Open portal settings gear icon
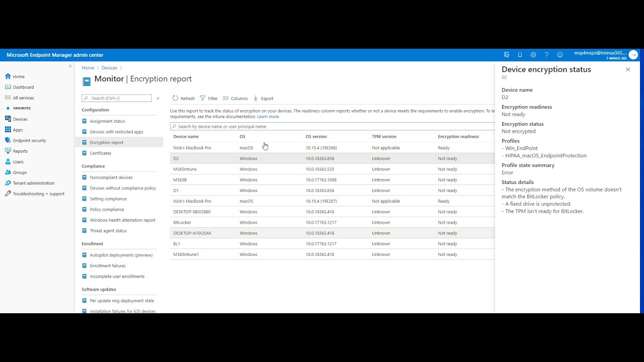This screenshot has width=644, height=362. tap(533, 55)
